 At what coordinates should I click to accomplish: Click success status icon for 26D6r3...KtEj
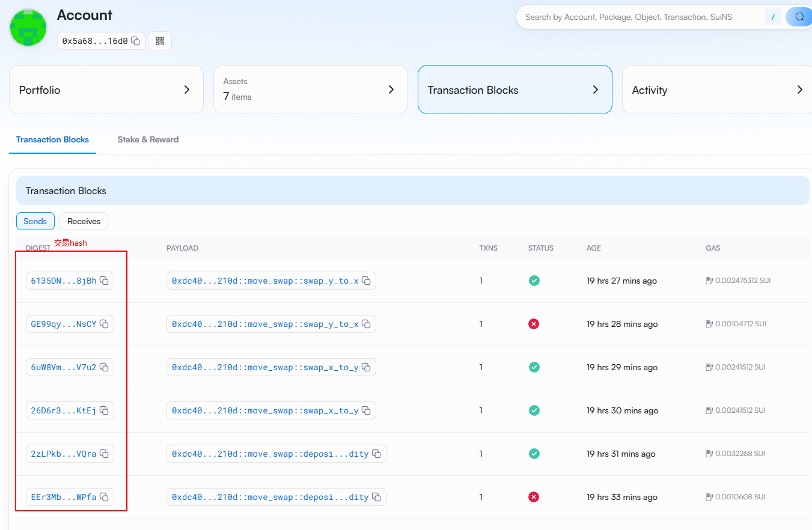click(x=534, y=410)
